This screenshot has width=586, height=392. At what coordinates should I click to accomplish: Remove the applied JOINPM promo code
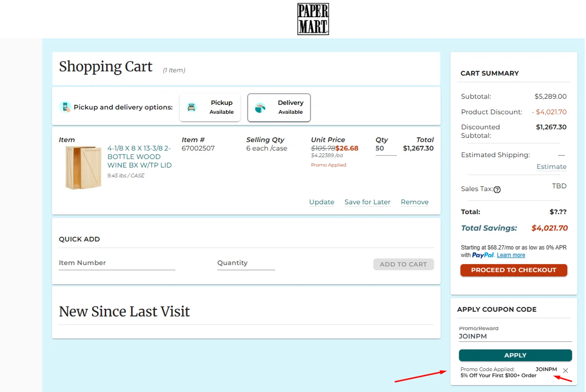pyautogui.click(x=565, y=371)
